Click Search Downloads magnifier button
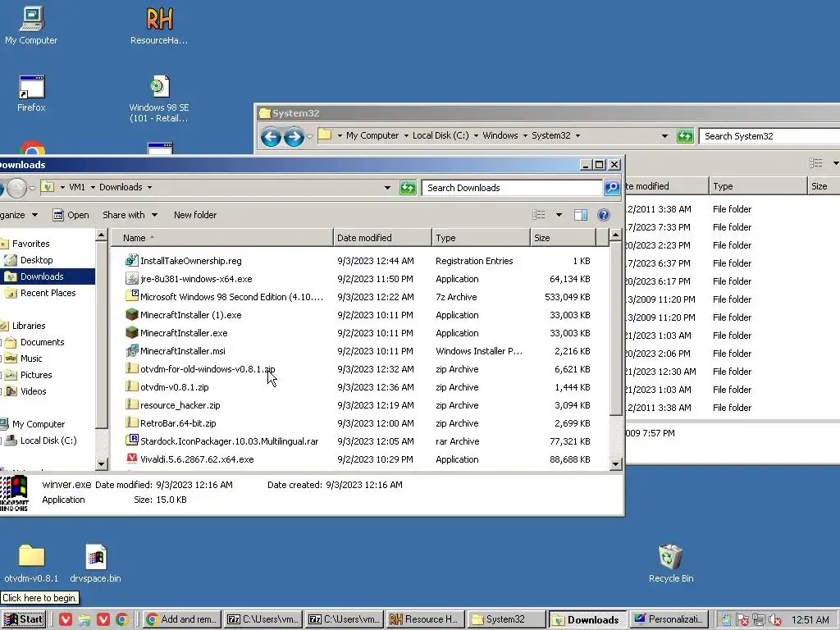Image resolution: width=840 pixels, height=630 pixels. (x=612, y=188)
